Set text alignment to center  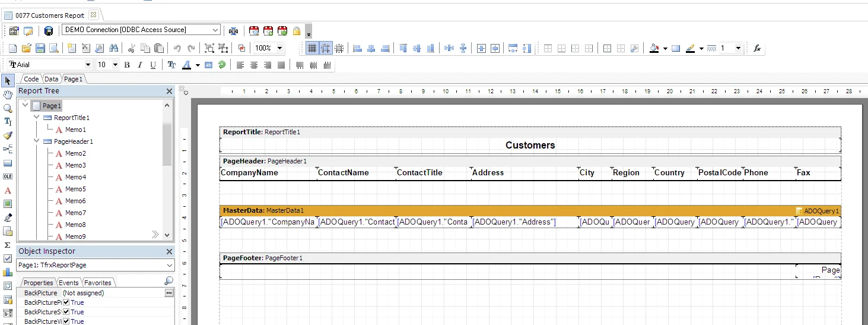pyautogui.click(x=254, y=65)
